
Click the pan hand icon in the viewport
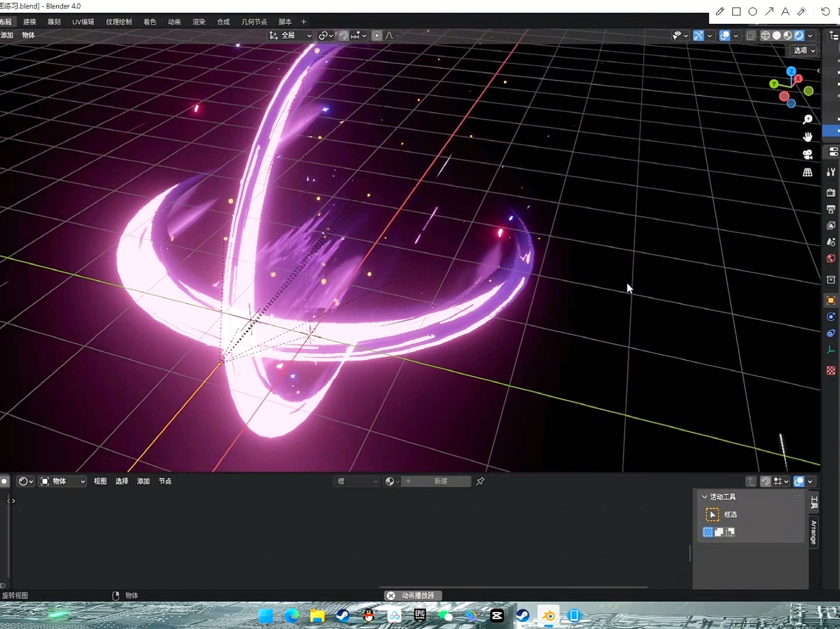(x=807, y=137)
